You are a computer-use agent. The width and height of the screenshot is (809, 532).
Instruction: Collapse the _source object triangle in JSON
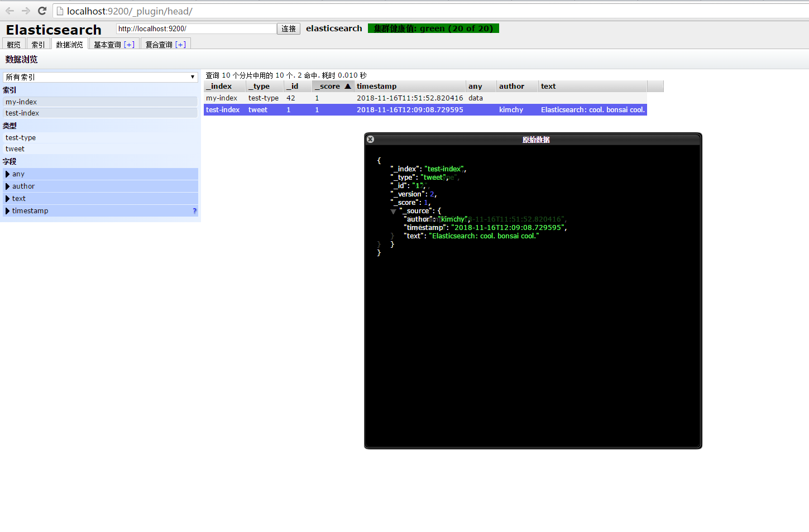pos(394,212)
